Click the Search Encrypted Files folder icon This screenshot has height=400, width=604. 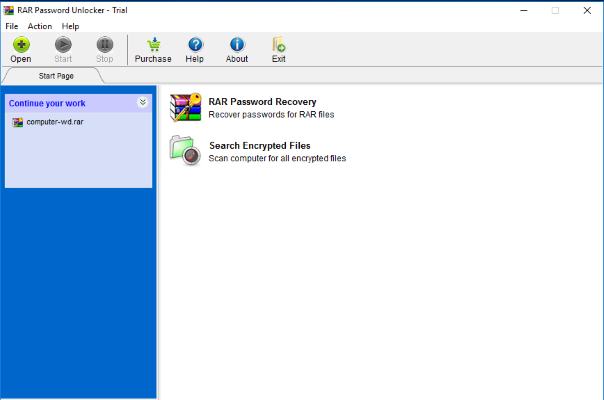(x=185, y=151)
